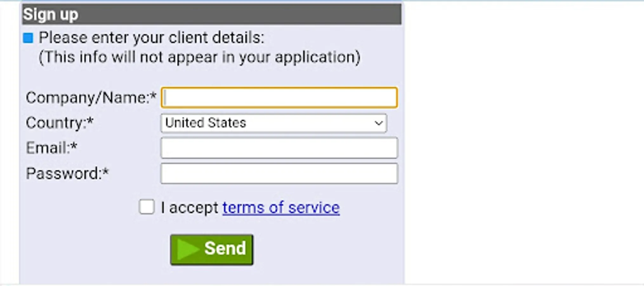Click the 'Company/Name:*' field label

point(91,98)
